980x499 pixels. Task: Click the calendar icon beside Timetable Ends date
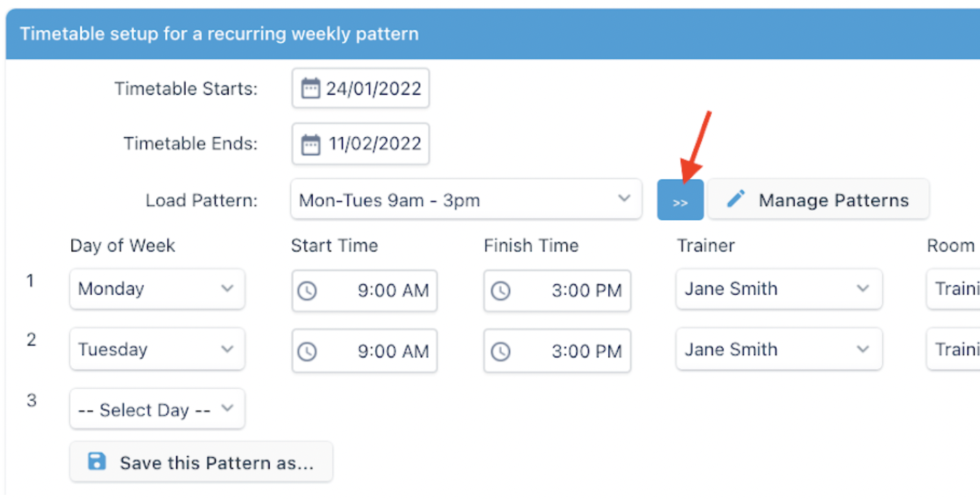[x=312, y=144]
